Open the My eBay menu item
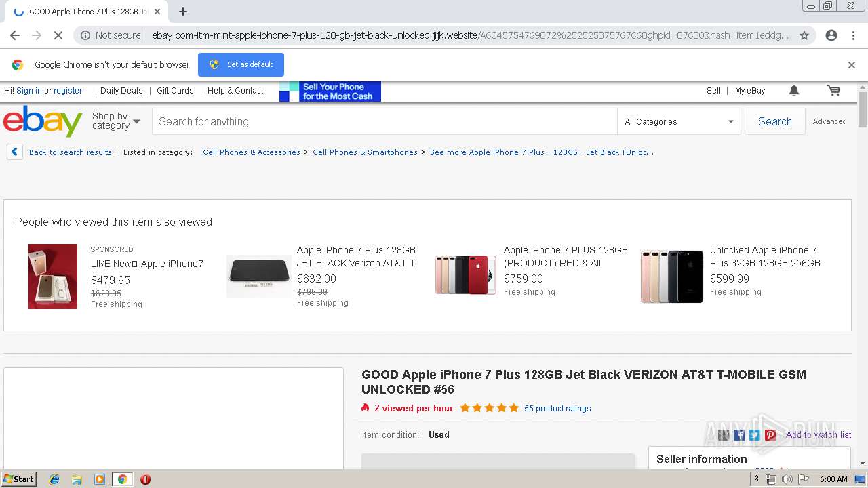Viewport: 868px width, 488px height. point(750,91)
